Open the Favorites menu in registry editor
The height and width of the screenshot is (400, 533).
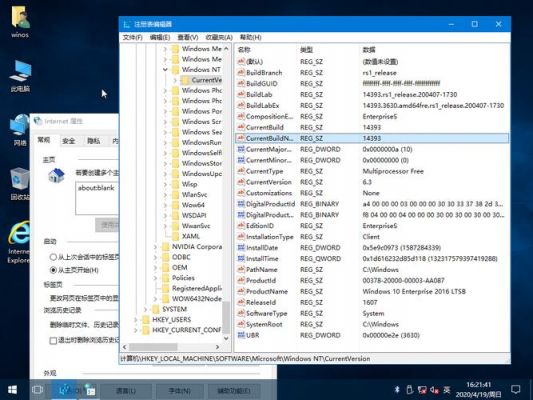coord(219,37)
